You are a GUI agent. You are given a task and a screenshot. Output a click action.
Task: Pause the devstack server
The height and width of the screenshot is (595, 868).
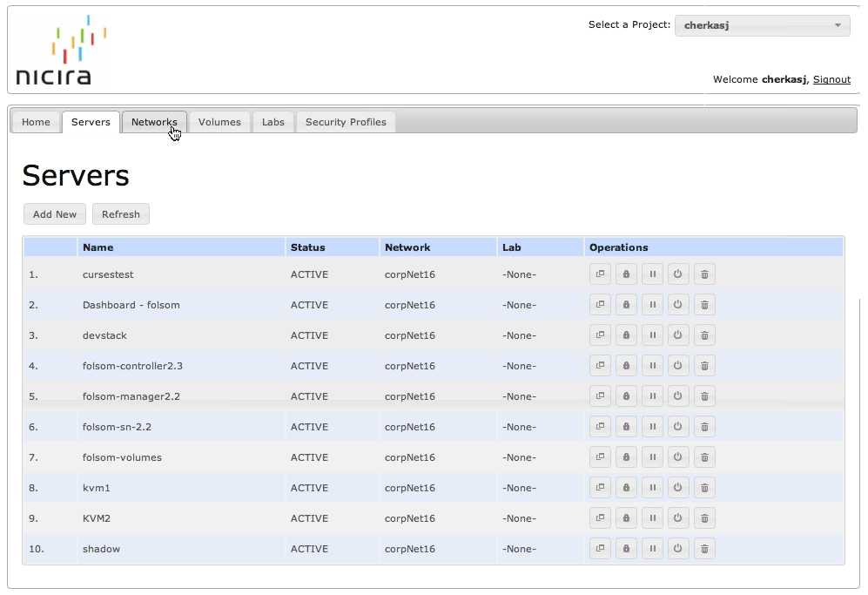tap(653, 335)
